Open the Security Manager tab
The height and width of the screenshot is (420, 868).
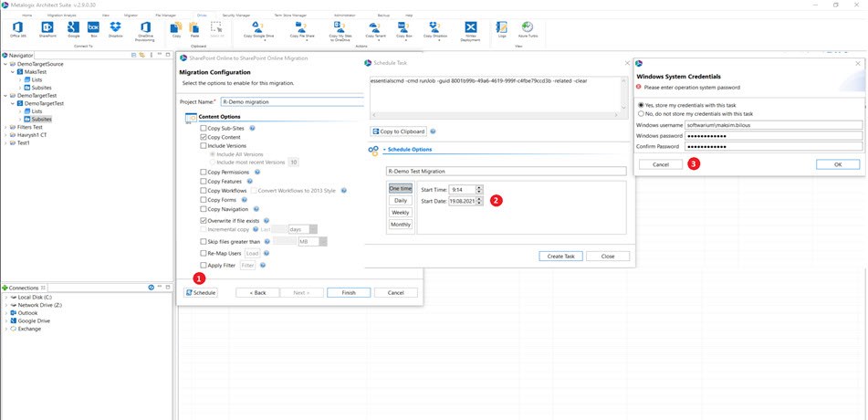point(236,15)
